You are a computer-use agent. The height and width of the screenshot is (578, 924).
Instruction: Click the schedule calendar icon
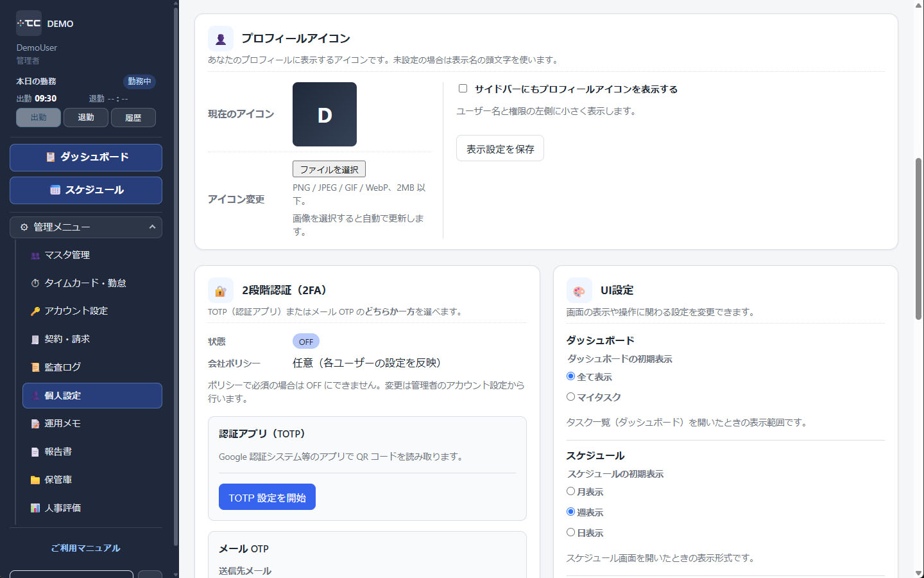(x=55, y=190)
